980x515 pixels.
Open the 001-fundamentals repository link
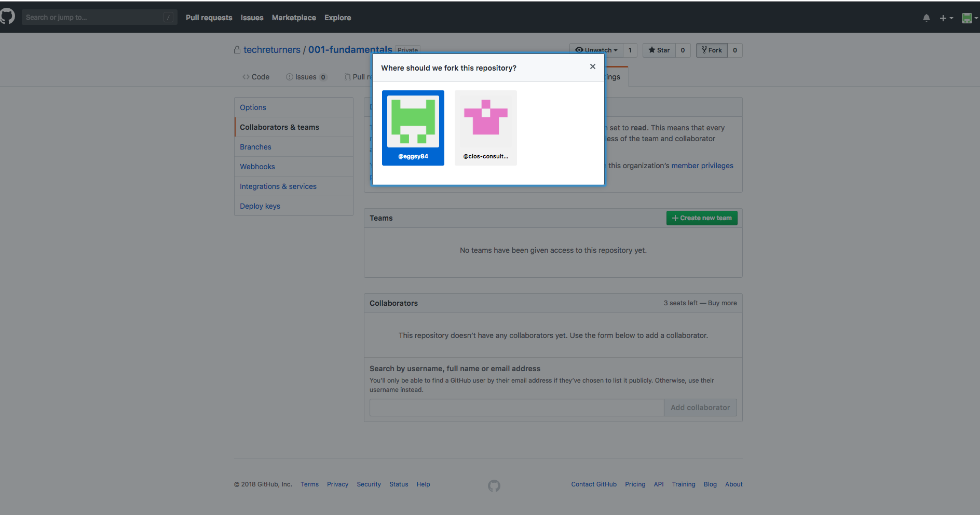click(x=350, y=50)
